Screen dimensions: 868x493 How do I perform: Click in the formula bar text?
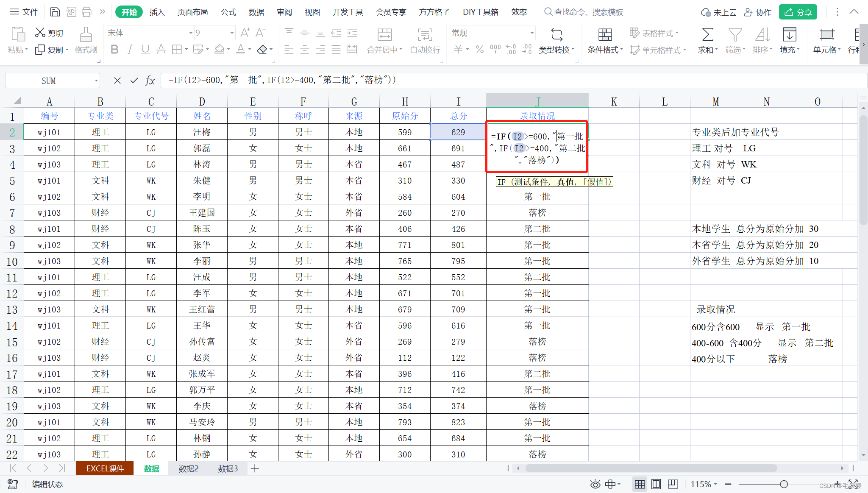pyautogui.click(x=282, y=80)
